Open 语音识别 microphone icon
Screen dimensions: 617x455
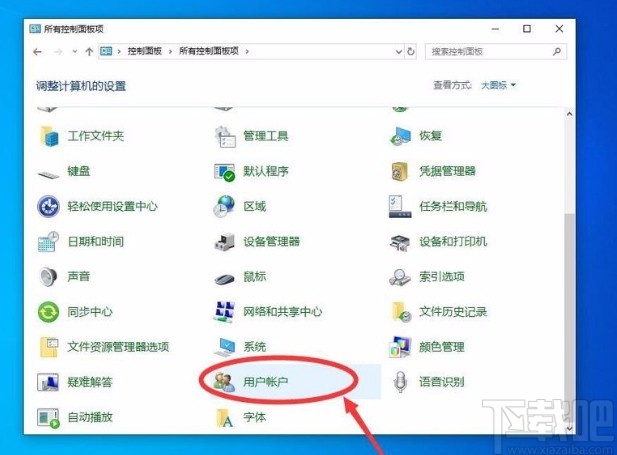click(400, 382)
